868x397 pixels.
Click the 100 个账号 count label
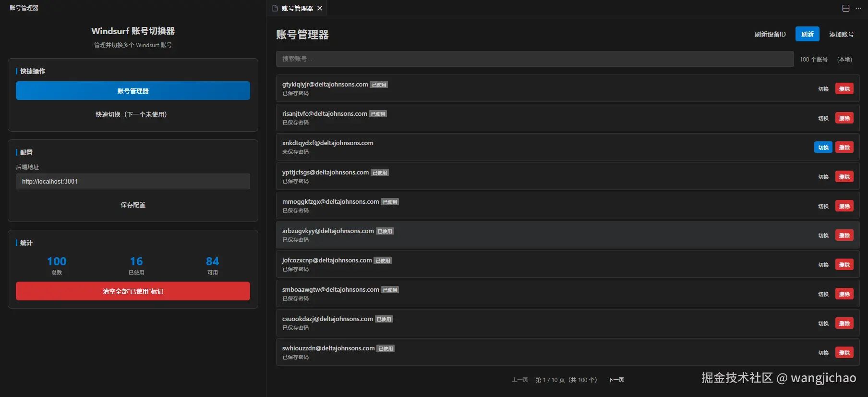[x=814, y=59]
